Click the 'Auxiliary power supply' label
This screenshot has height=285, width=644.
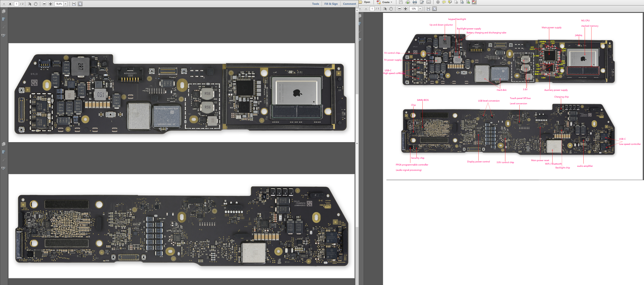[x=556, y=90]
